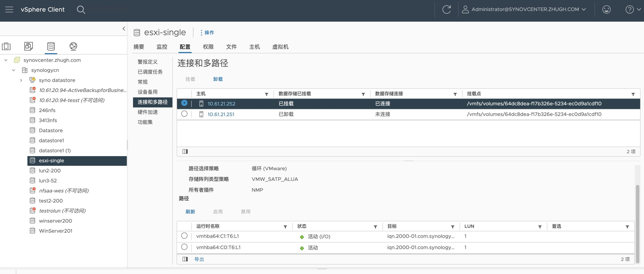Collapse the left navigation sidebar

(124, 28)
